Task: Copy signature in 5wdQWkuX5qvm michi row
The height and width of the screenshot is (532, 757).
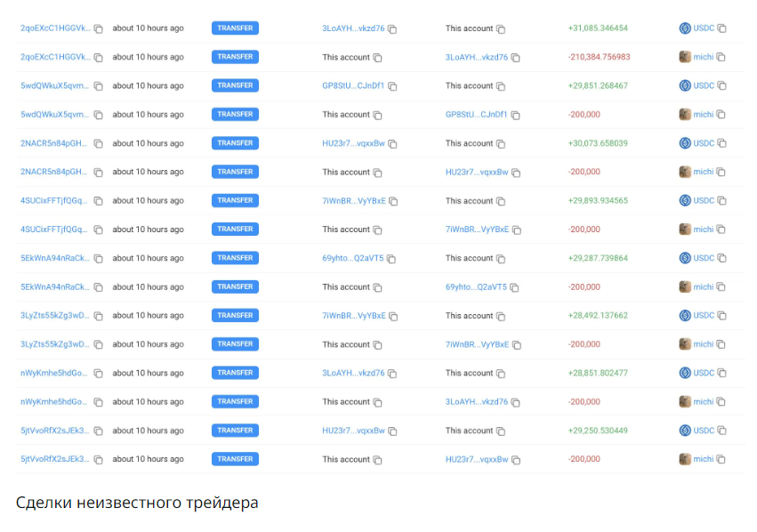Action: click(x=99, y=115)
